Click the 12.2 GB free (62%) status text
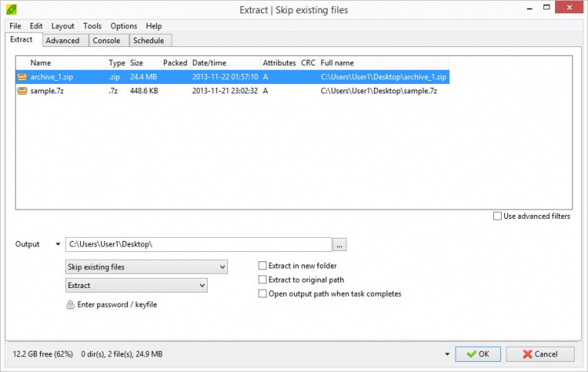Image resolution: width=588 pixels, height=372 pixels. pyautogui.click(x=43, y=354)
